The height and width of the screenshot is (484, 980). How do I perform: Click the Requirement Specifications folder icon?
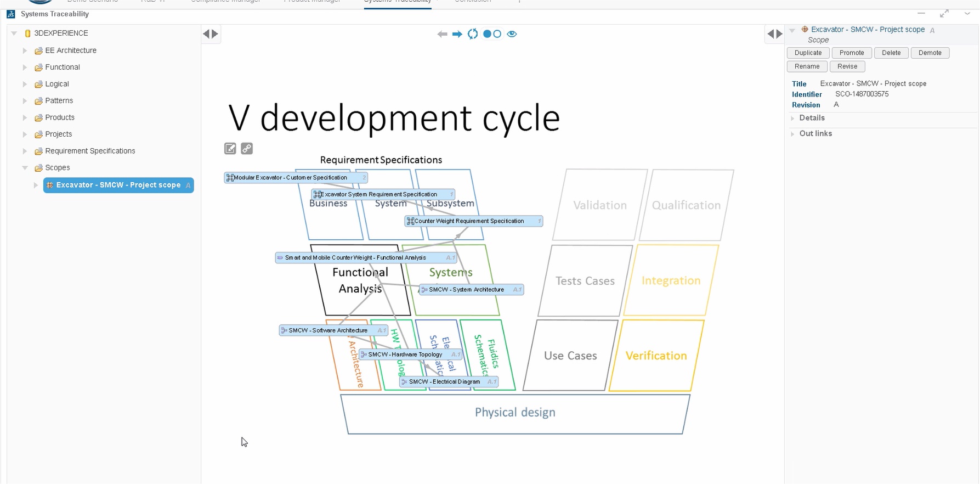pos(38,151)
